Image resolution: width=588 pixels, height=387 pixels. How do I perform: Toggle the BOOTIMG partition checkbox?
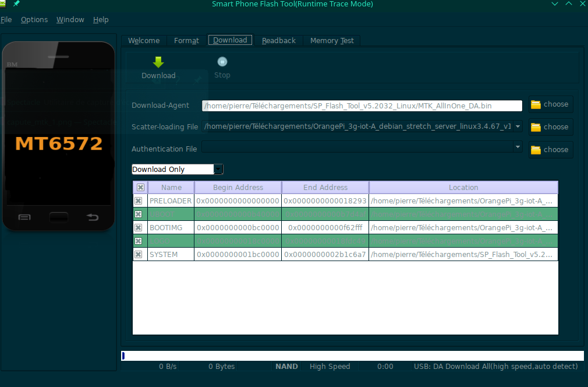click(139, 228)
